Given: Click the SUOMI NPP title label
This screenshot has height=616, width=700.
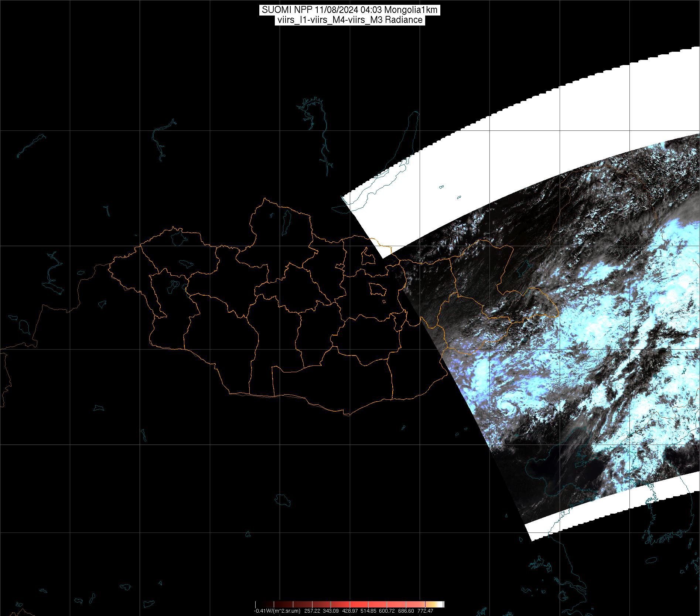Looking at the screenshot, I should pyautogui.click(x=349, y=10).
